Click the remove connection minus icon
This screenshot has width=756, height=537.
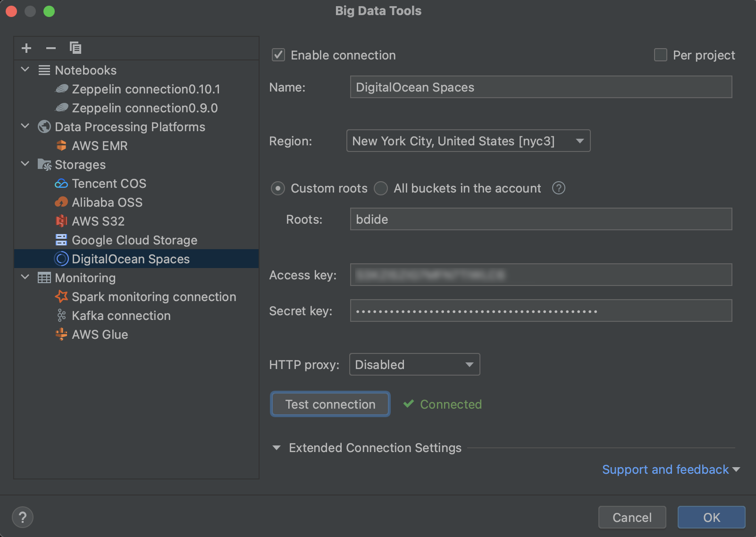[51, 48]
